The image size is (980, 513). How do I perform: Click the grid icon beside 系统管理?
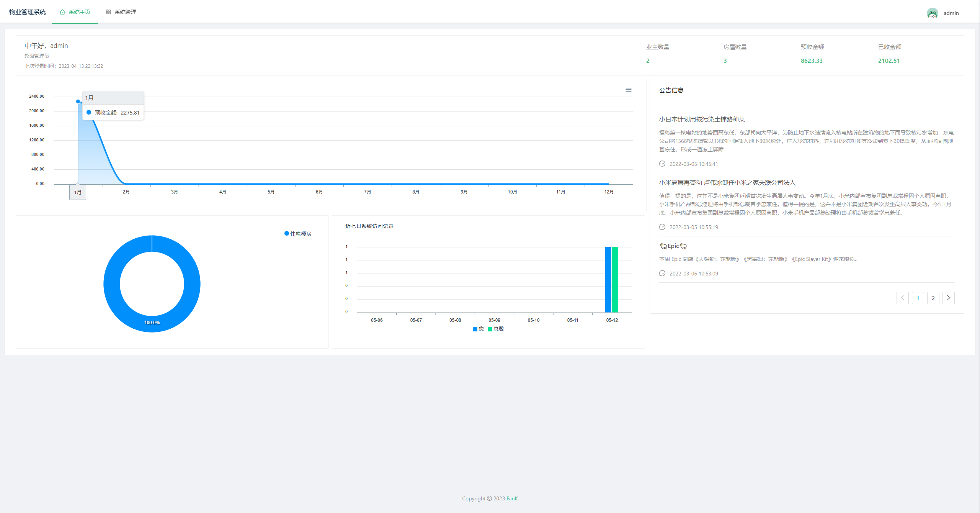[108, 12]
